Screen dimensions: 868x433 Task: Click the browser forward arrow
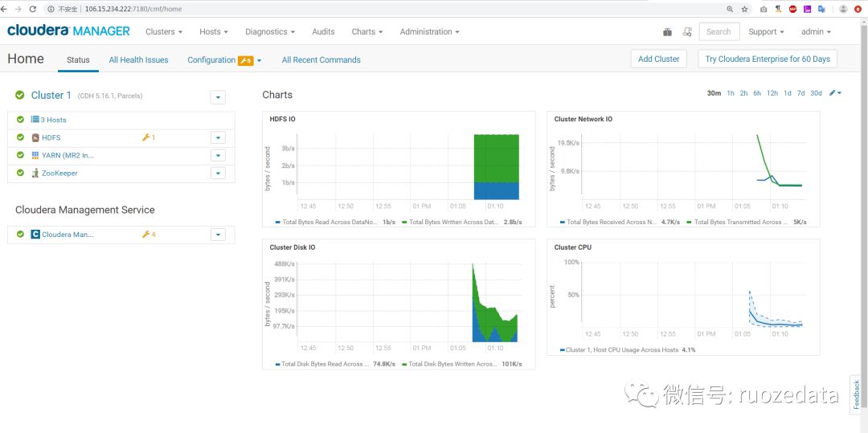pyautogui.click(x=18, y=9)
